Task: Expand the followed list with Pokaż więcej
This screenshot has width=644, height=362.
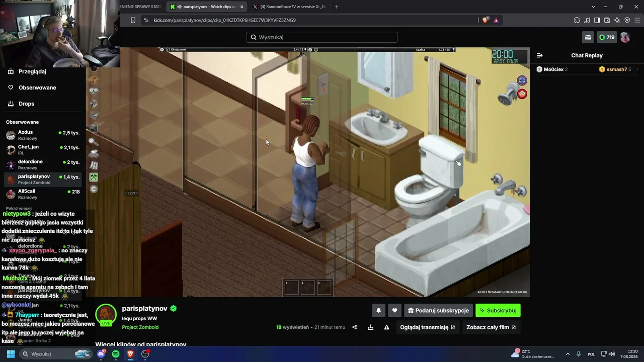Action: (x=19, y=209)
